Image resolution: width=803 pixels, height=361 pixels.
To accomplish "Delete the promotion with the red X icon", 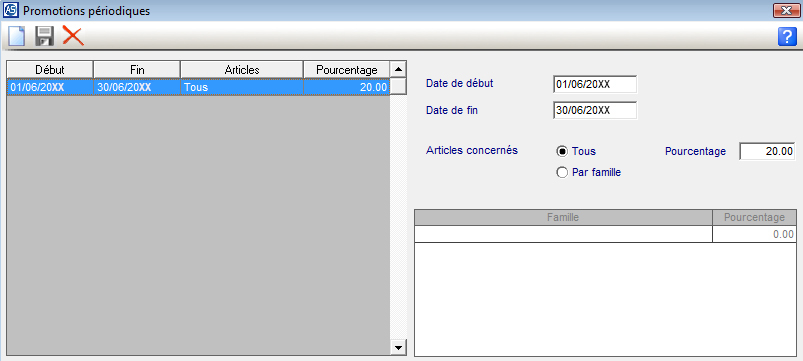I will pos(73,36).
